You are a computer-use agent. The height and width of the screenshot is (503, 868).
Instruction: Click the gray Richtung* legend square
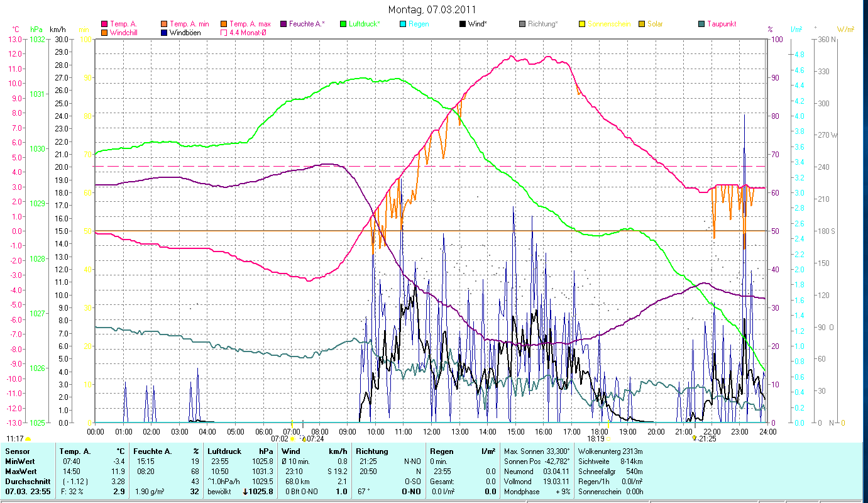coord(522,24)
